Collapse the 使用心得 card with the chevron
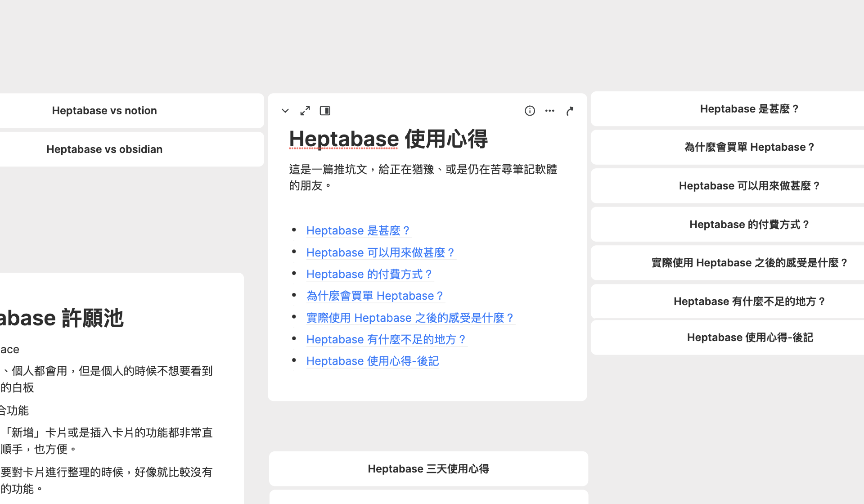 [x=285, y=110]
